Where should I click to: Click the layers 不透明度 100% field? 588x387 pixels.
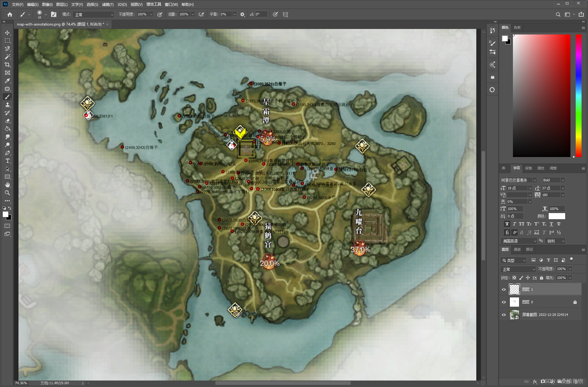561,269
